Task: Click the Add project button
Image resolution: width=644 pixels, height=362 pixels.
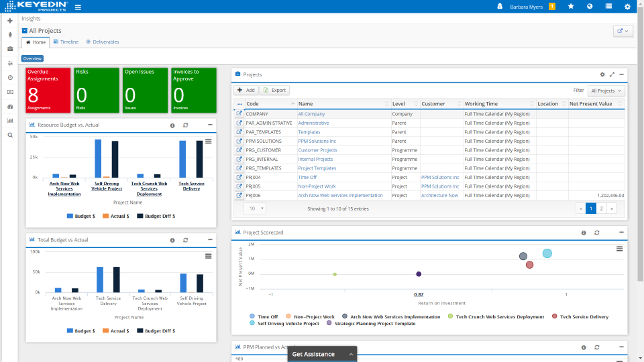Action: pyautogui.click(x=246, y=90)
